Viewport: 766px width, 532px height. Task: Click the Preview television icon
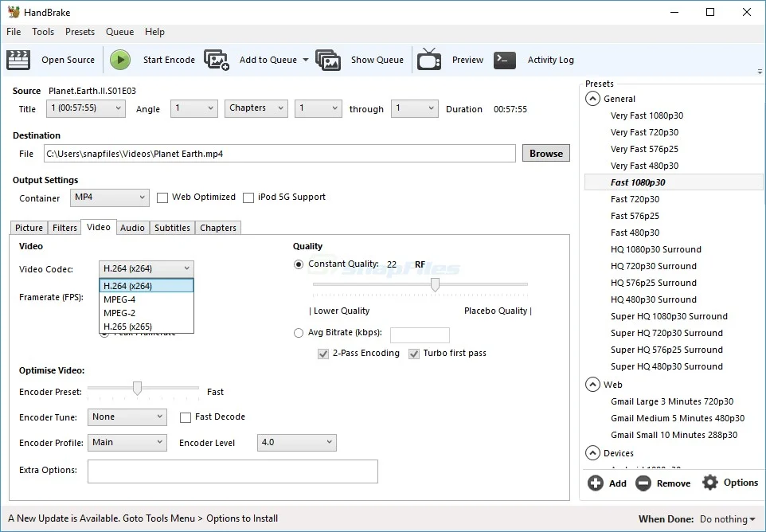(429, 60)
